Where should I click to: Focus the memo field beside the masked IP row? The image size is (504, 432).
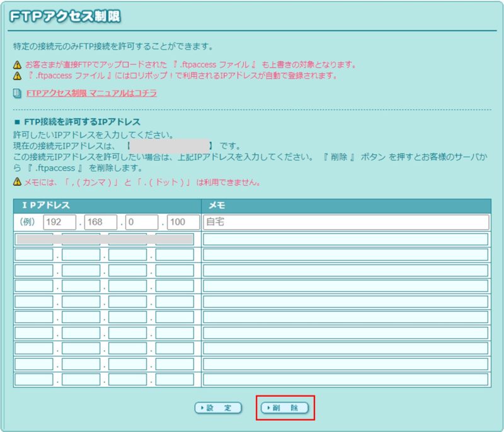pyautogui.click(x=346, y=239)
